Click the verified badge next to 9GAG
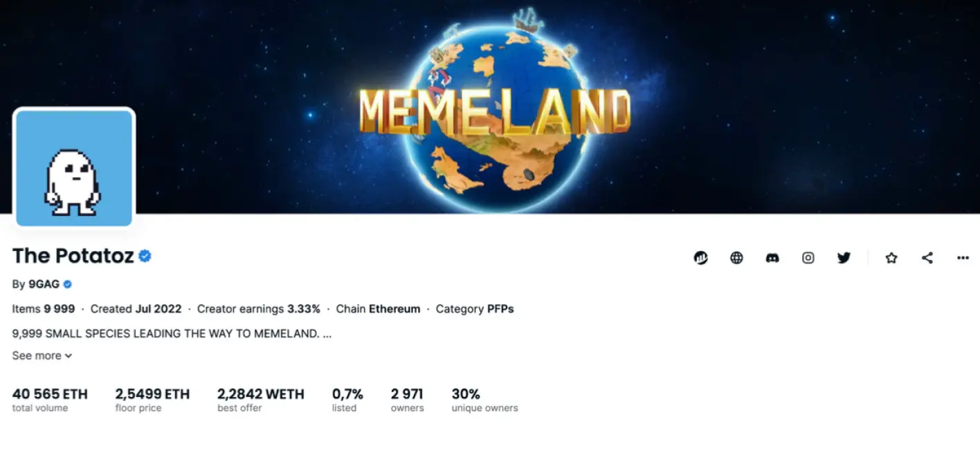 68,284
